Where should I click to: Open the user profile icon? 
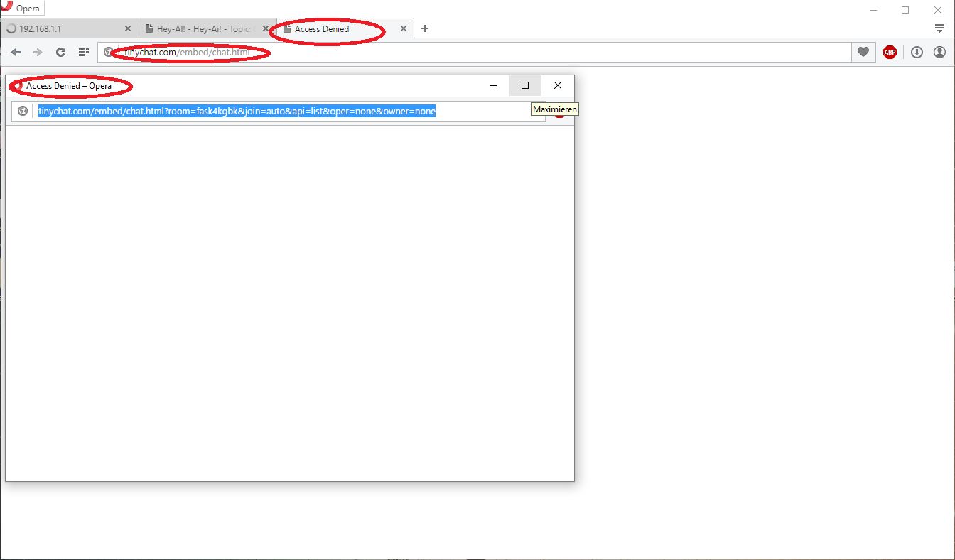tap(939, 52)
